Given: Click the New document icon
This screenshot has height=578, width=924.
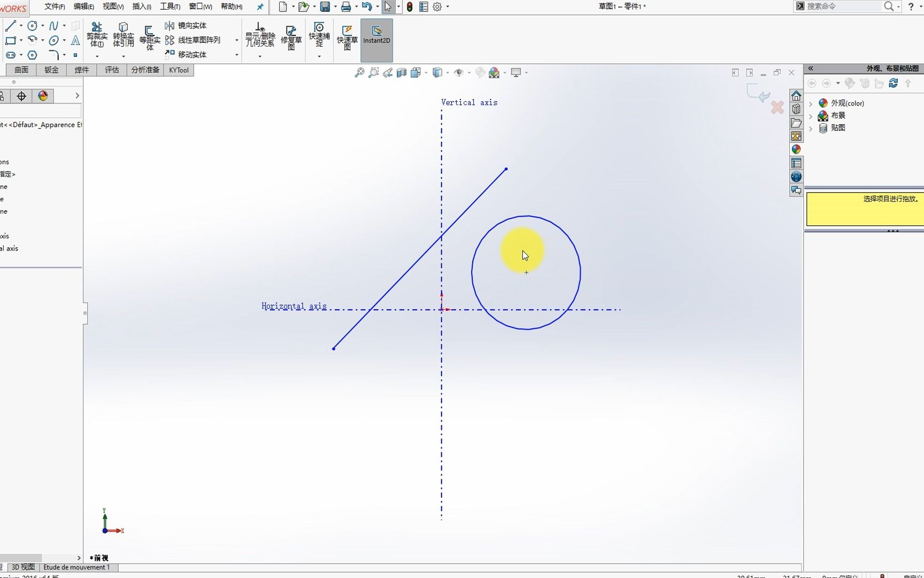Looking at the screenshot, I should click(283, 7).
